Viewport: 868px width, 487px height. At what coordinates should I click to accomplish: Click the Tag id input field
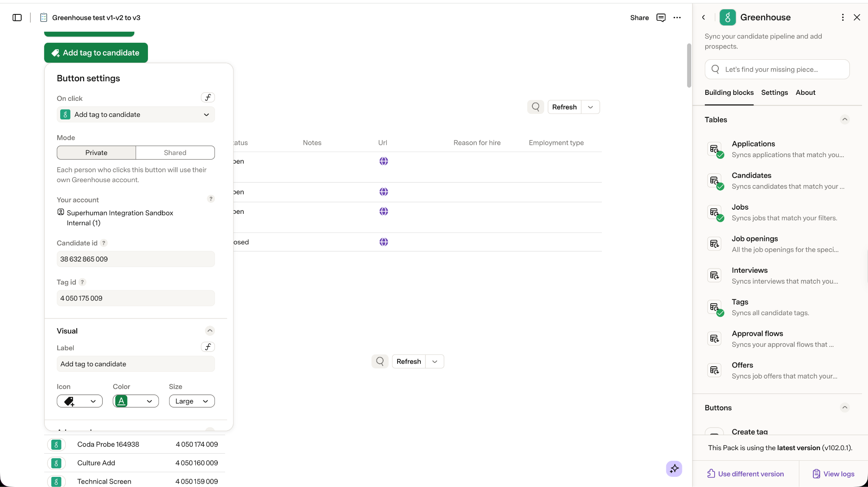(x=136, y=298)
